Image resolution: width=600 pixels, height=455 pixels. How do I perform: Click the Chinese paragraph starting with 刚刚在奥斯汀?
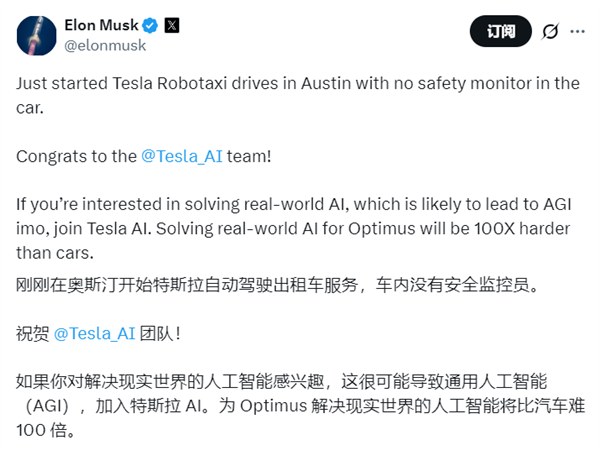[290, 286]
